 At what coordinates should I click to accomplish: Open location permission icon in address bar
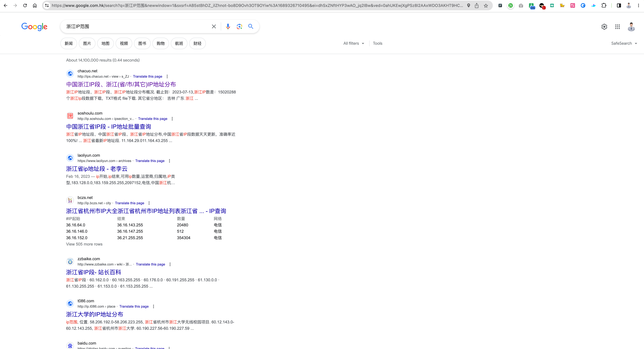(468, 5)
